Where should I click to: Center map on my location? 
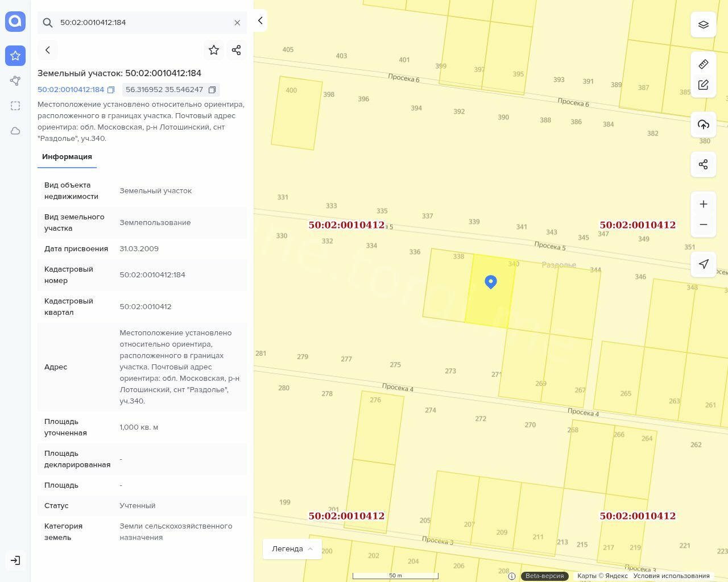pos(703,264)
